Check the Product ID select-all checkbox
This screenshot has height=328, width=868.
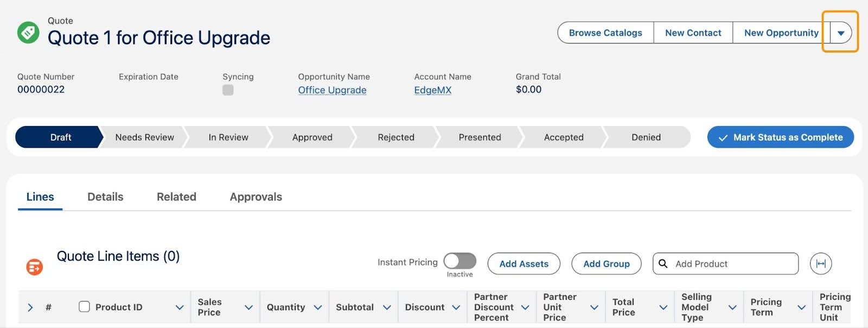[84, 307]
